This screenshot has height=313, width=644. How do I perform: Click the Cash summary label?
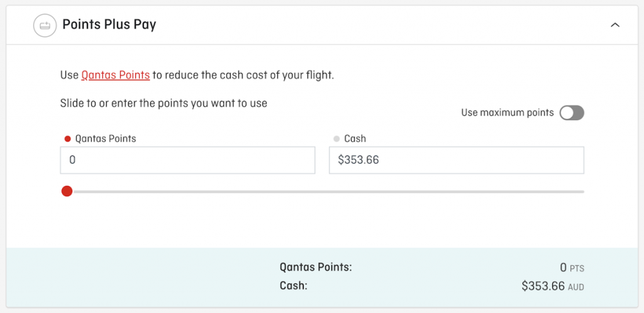[x=293, y=286]
